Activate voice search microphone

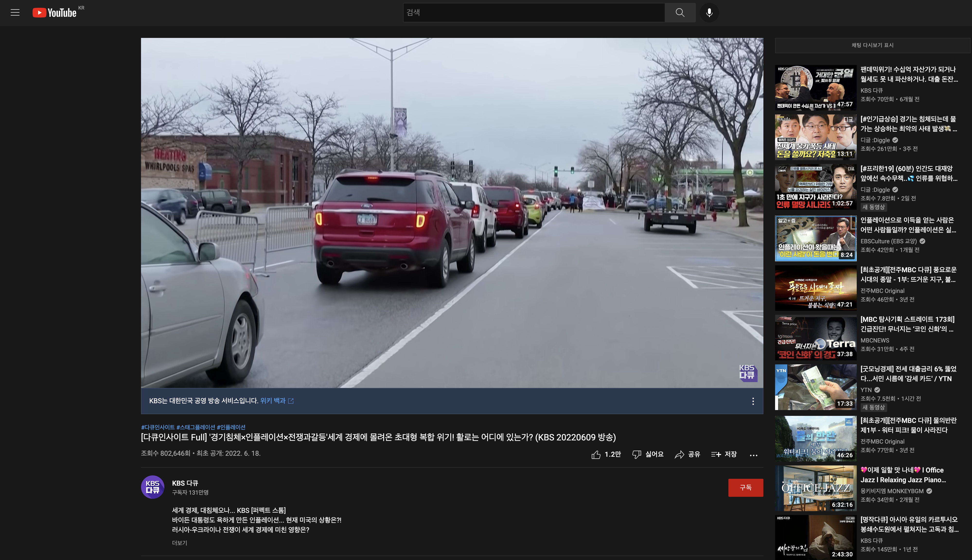709,12
